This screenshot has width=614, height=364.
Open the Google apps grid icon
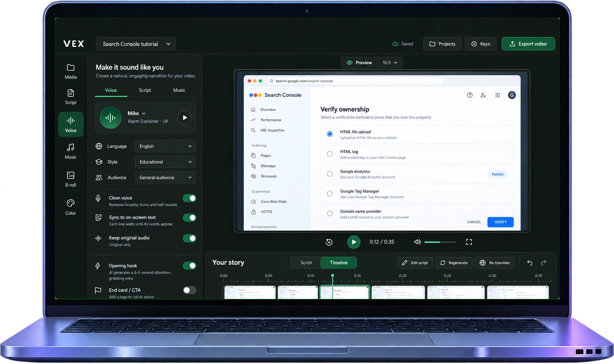tap(498, 95)
